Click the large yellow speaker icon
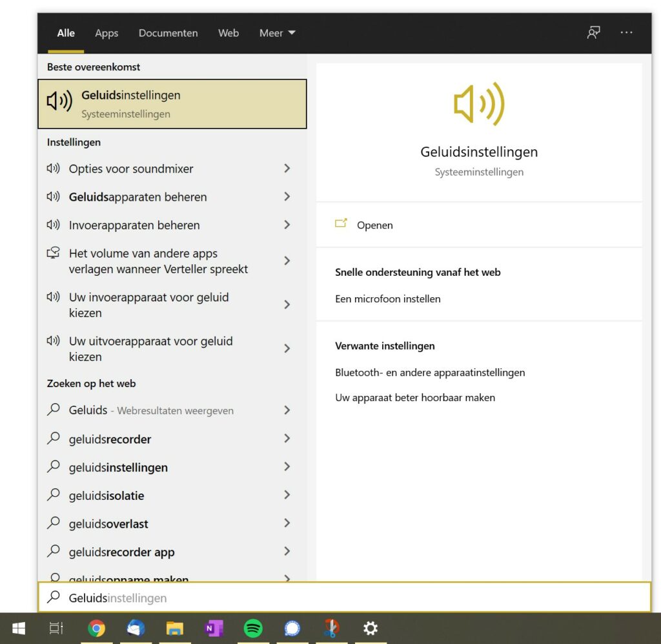Screen dimensions: 661x644 click(x=479, y=104)
